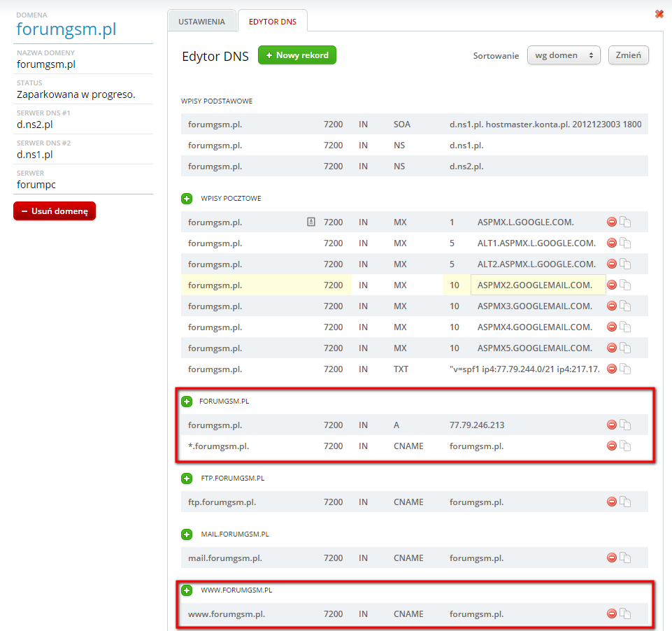Add record under FTP.FORUMGSM.PL section

[187, 478]
